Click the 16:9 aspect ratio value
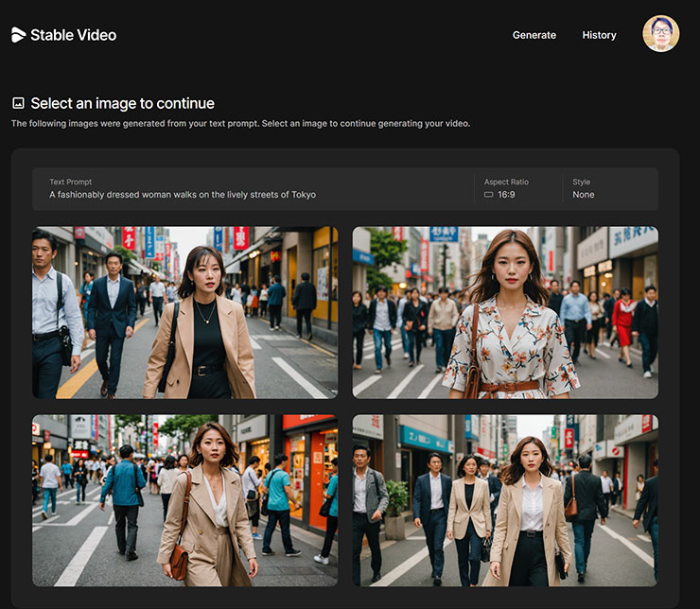Image resolution: width=700 pixels, height=609 pixels. tap(508, 195)
